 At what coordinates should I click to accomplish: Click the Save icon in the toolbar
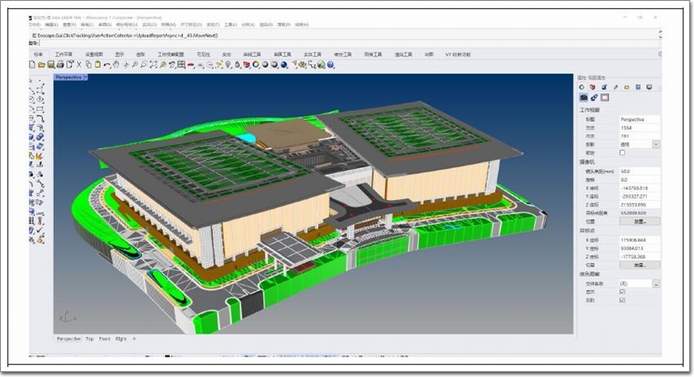(x=51, y=65)
